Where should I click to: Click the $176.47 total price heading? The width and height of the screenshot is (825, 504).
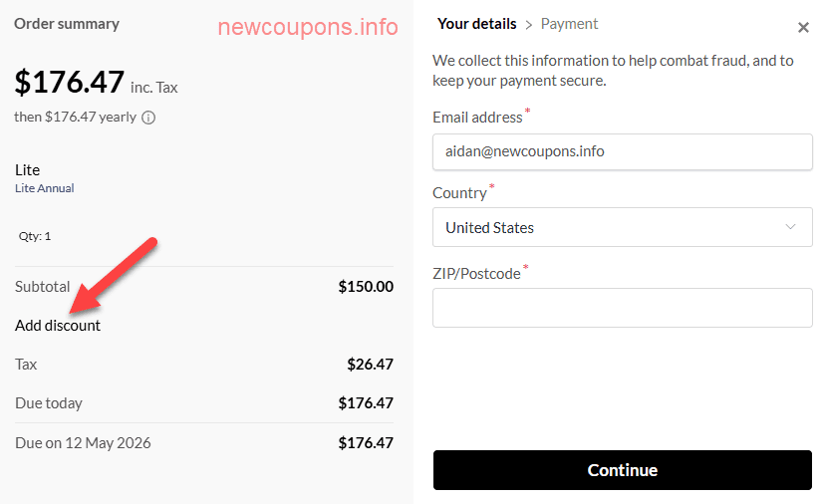(x=70, y=83)
